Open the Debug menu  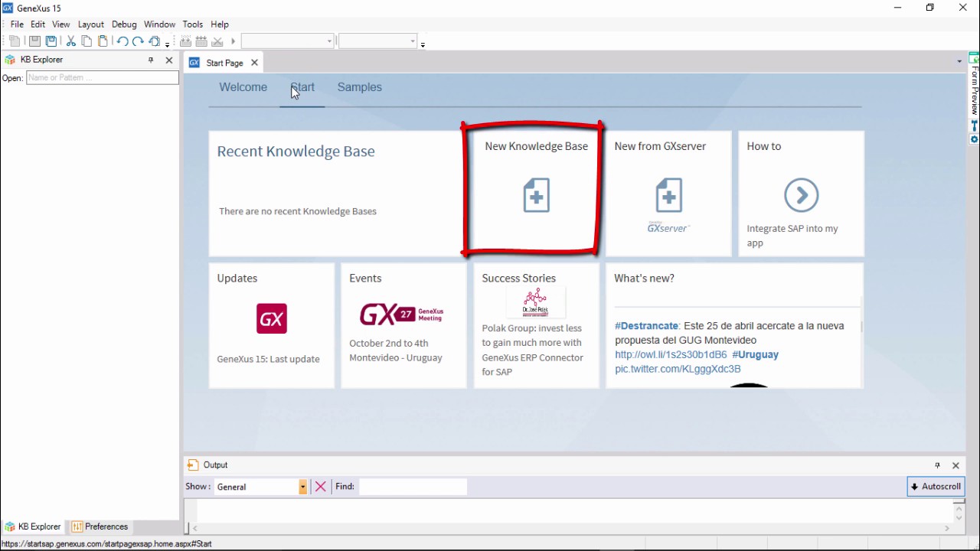[x=124, y=24]
